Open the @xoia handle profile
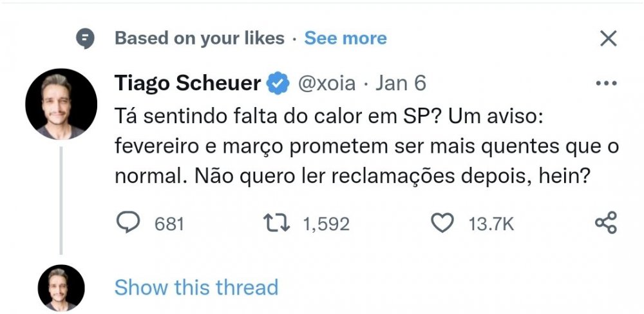Viewport: 644px width, 314px height. tap(327, 83)
